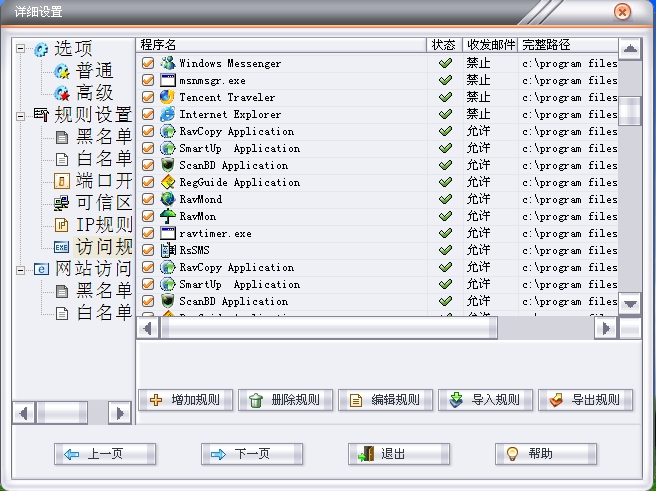Open 白名单 under 规则设置
The width and height of the screenshot is (656, 491).
[104, 159]
